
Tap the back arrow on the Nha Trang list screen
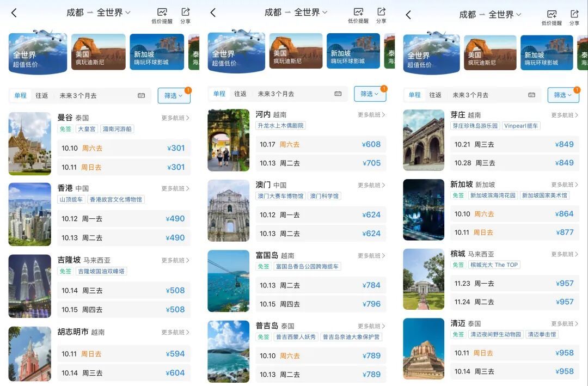coord(408,15)
